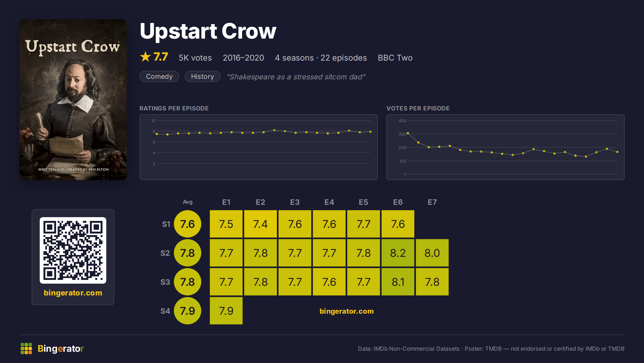
Task: Click the S3 average 7.8 circle
Action: click(188, 282)
